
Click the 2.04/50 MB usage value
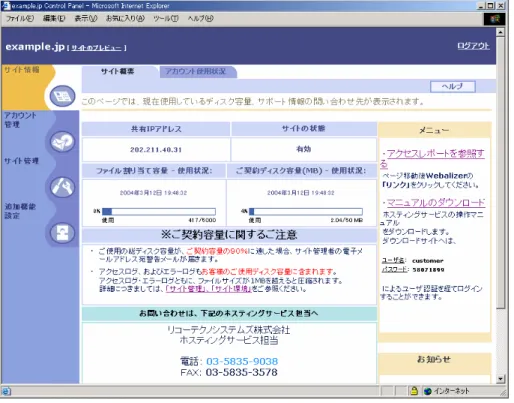click(x=347, y=220)
